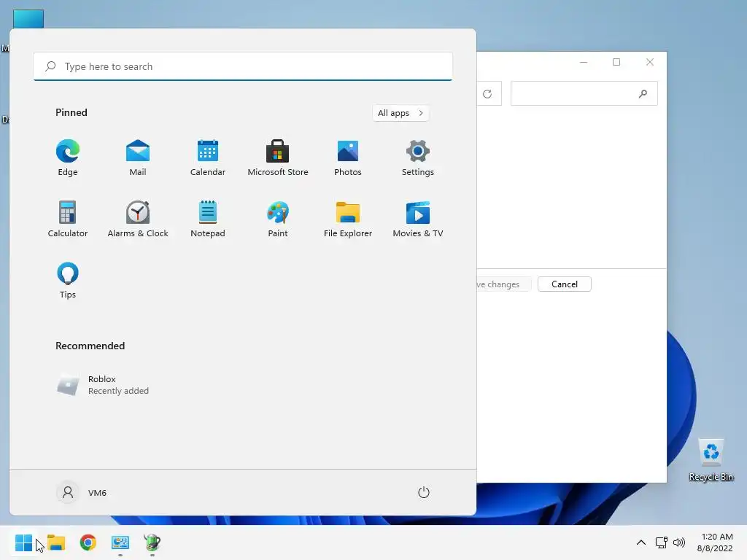747x560 pixels.
Task: Open the Tips app
Action: (68, 280)
